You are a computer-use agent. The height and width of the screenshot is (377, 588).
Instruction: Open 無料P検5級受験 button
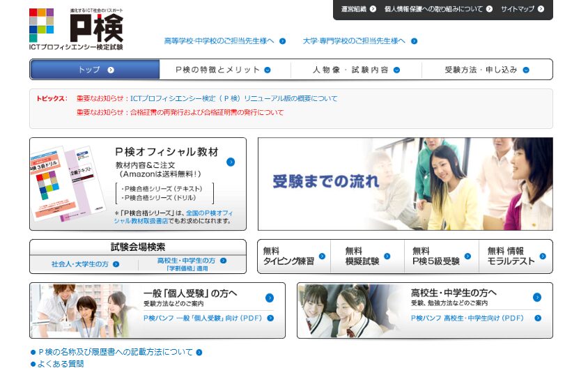442,256
